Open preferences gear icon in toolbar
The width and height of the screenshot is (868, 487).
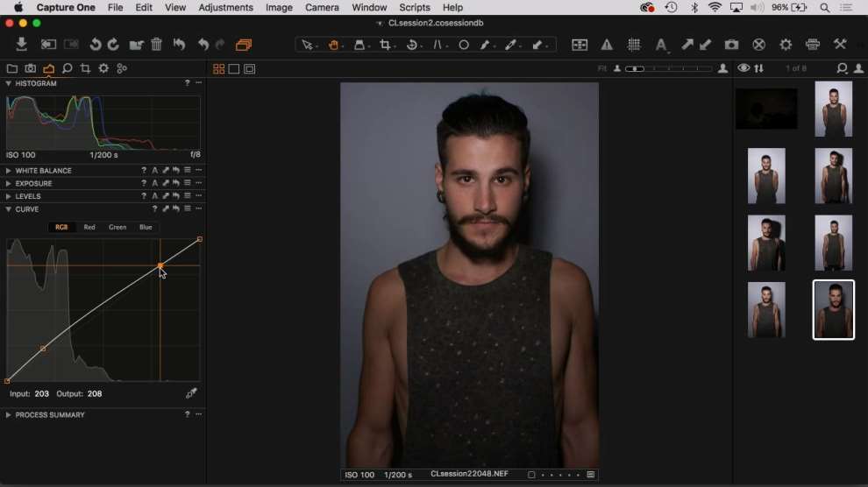[x=786, y=45]
